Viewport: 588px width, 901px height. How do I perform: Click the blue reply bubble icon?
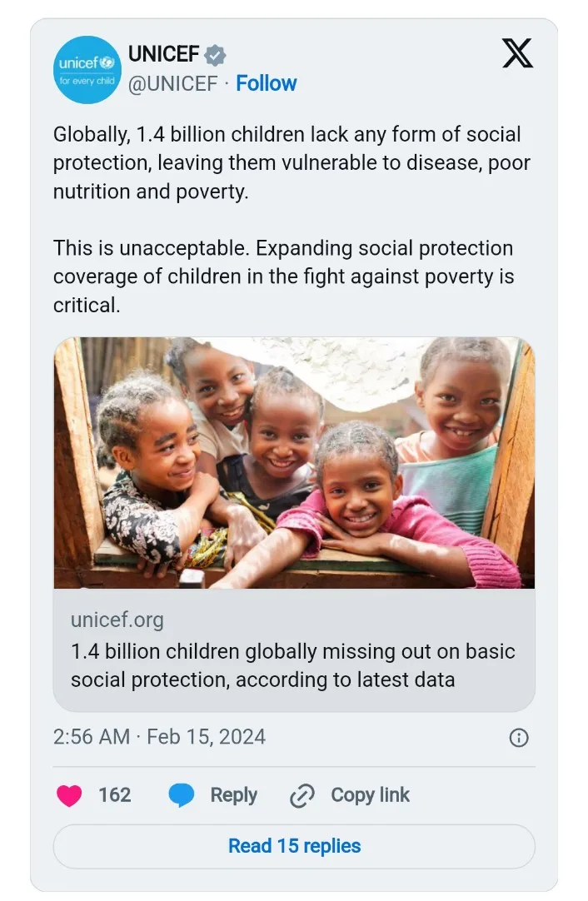182,796
